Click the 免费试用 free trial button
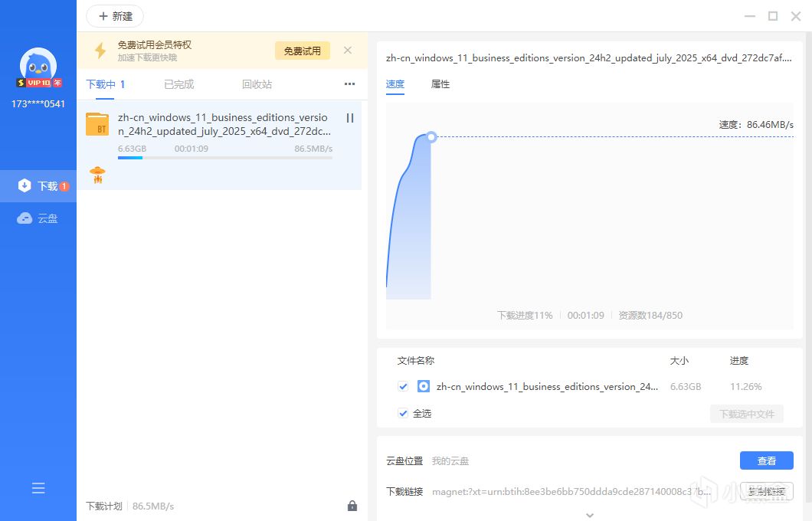The height and width of the screenshot is (521, 812). (303, 51)
